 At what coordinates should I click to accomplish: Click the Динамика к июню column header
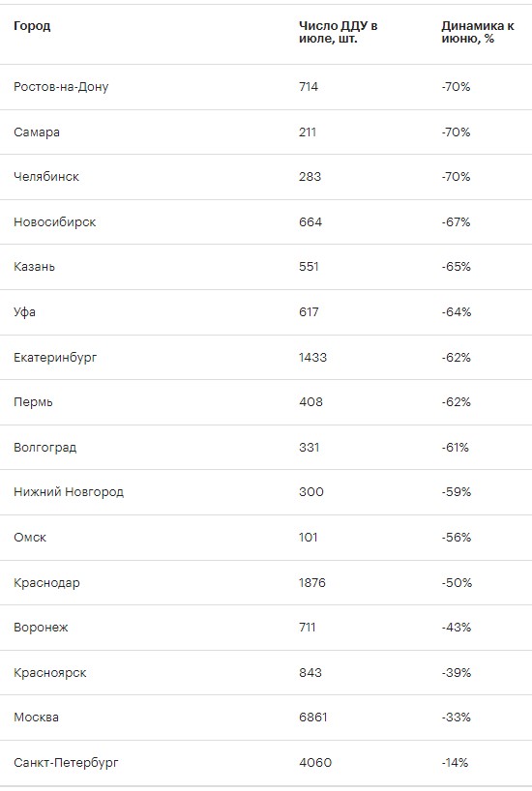pos(478,32)
